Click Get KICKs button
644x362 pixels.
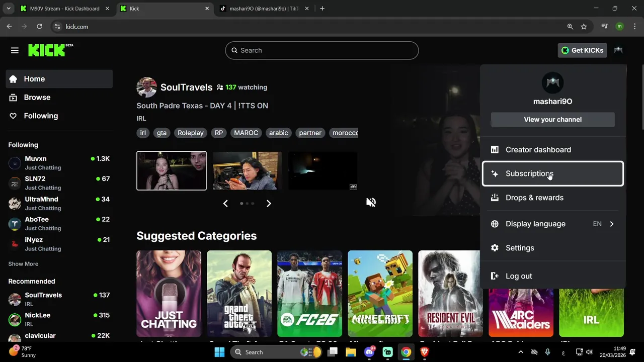tap(582, 50)
